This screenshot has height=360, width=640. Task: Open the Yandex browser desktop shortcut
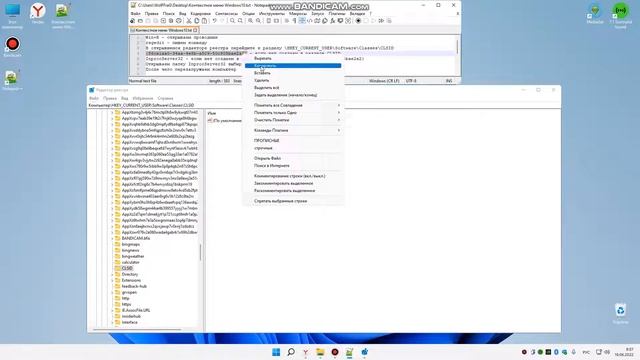(x=38, y=13)
